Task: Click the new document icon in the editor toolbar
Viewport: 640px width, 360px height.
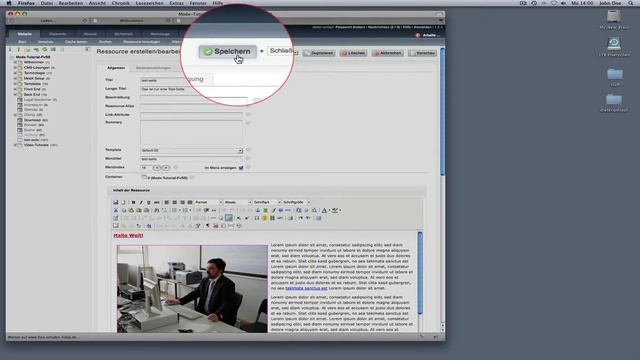Action: (x=123, y=202)
